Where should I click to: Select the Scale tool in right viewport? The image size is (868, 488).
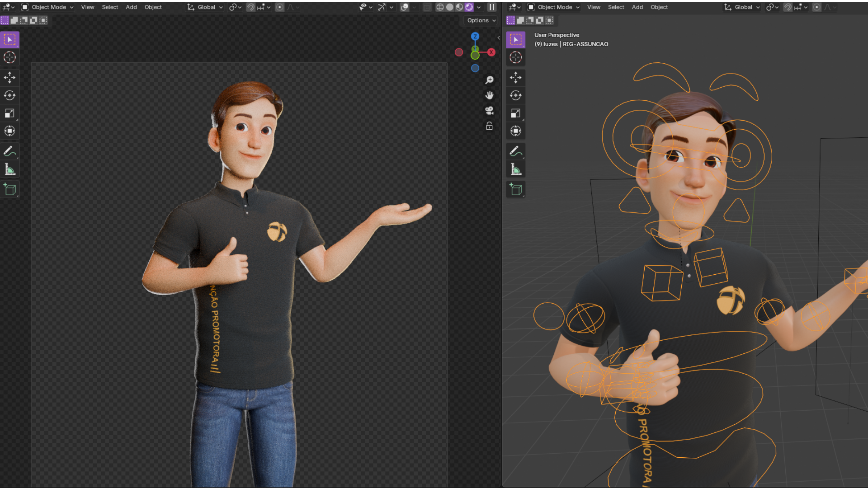pyautogui.click(x=515, y=113)
